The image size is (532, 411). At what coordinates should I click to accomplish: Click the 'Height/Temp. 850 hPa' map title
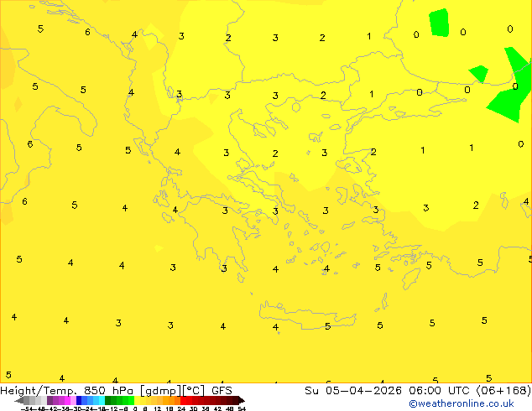click(x=66, y=391)
